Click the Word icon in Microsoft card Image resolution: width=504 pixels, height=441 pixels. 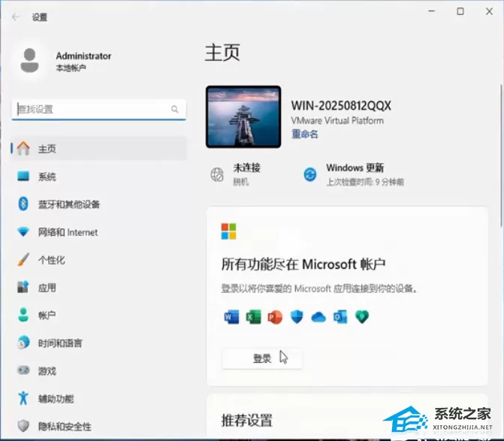(x=231, y=317)
